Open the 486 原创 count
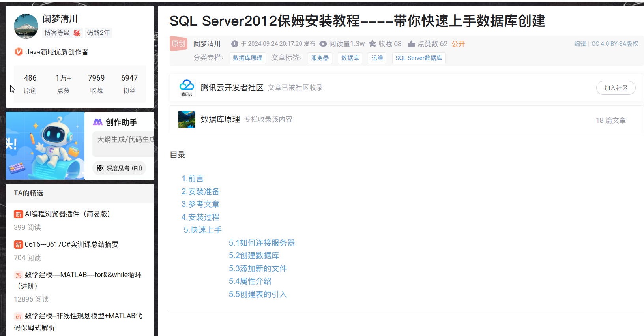This screenshot has width=644, height=336. [x=30, y=84]
